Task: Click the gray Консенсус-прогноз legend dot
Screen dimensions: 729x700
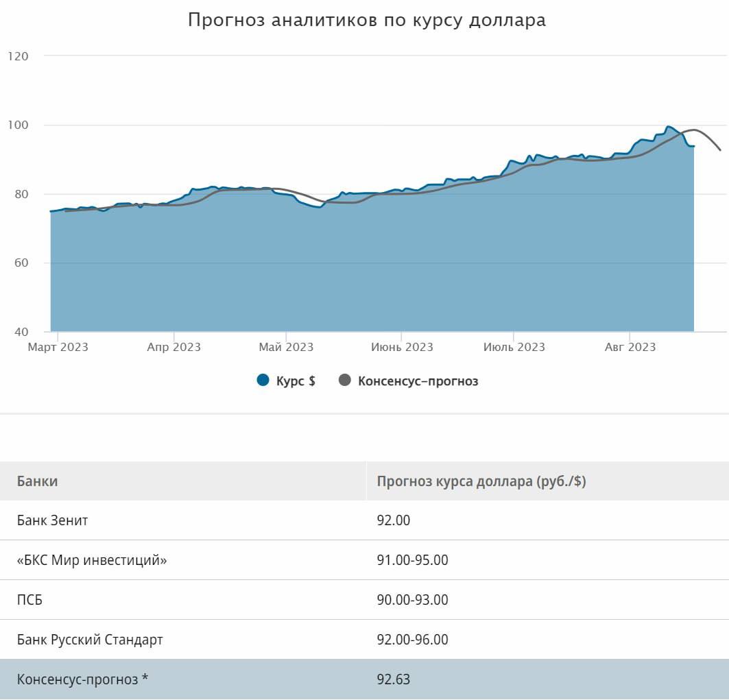Action: point(344,381)
